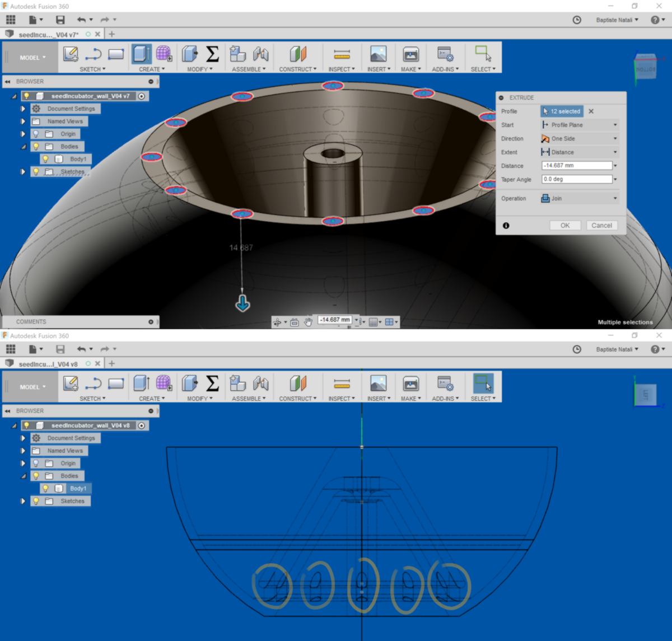Screen dimensions: 672x641
Task: Click highlighted Extrude tool in v7 toolbar
Action: 141,54
